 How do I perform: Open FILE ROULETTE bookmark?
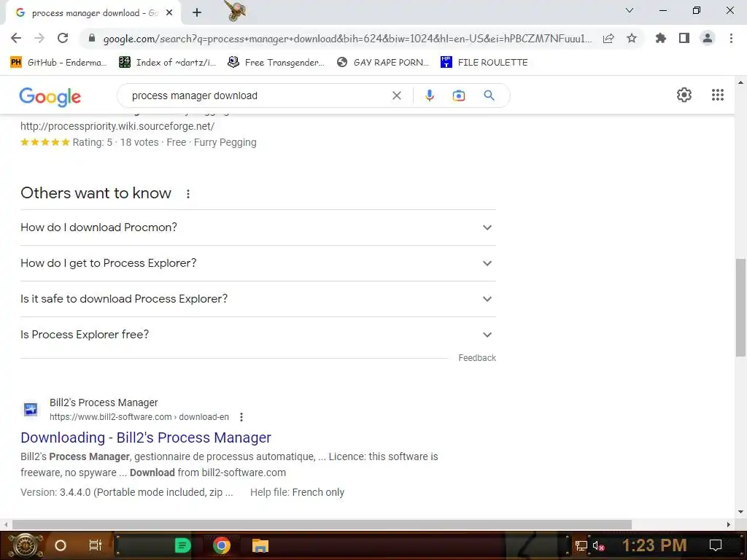click(484, 63)
